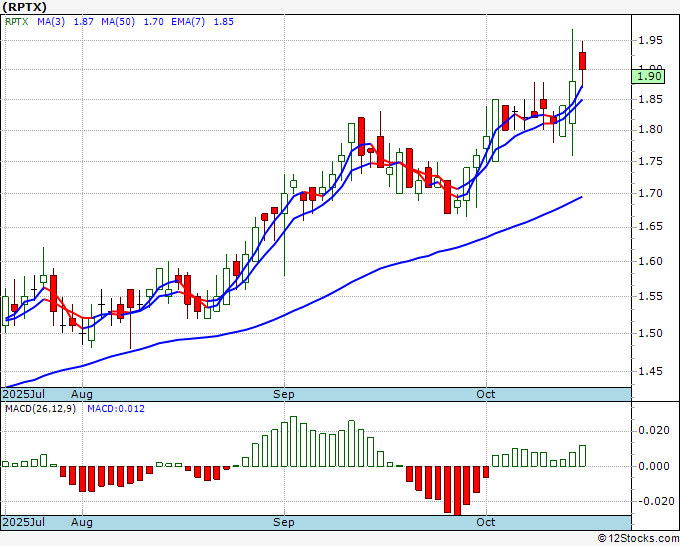This screenshot has height=546, width=680.
Task: Click the (RPTX) chart title
Action: click(x=24, y=7)
